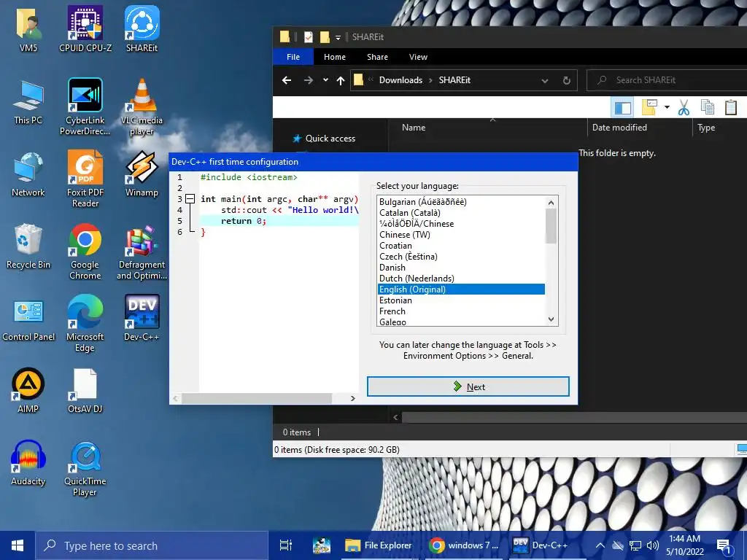This screenshot has height=560, width=747.
Task: Open the new item dropdown arrow in File Explorer
Action: [x=667, y=107]
